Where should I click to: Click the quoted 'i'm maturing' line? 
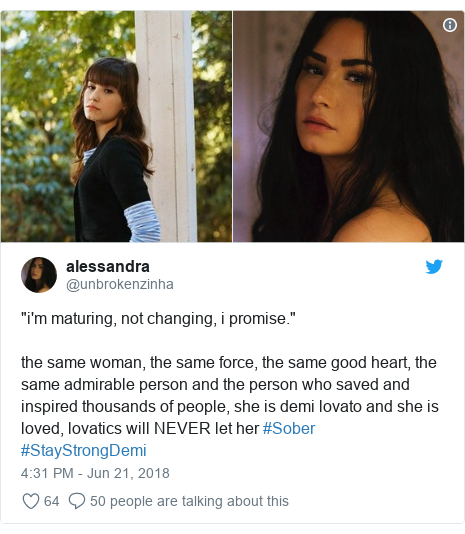point(158,319)
